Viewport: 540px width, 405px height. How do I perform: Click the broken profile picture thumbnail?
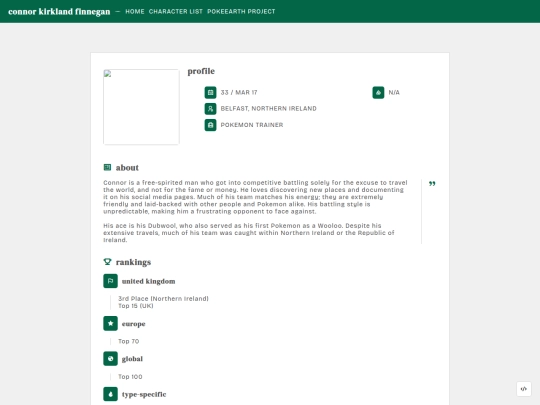click(x=141, y=107)
